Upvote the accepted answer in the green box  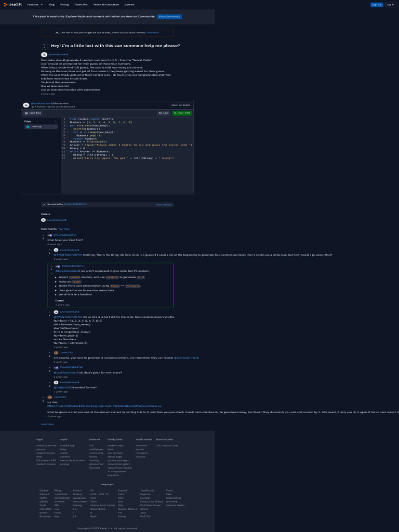tap(51, 267)
